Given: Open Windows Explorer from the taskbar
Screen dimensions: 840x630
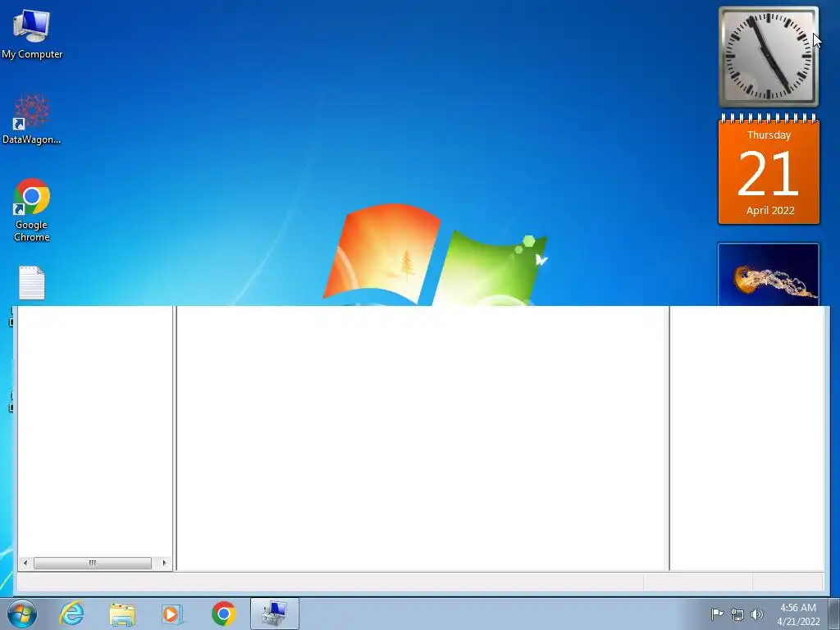Looking at the screenshot, I should point(122,614).
